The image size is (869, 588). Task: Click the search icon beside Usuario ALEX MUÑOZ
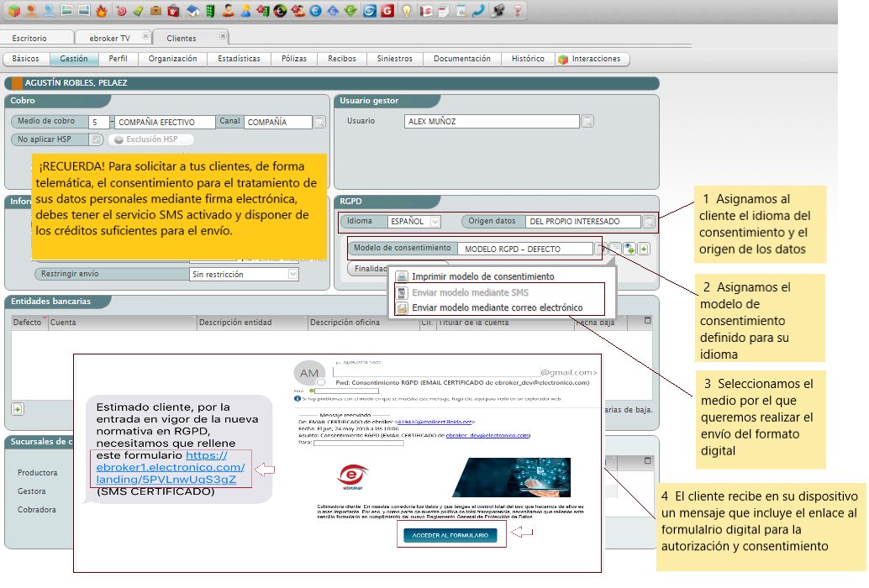tap(587, 121)
